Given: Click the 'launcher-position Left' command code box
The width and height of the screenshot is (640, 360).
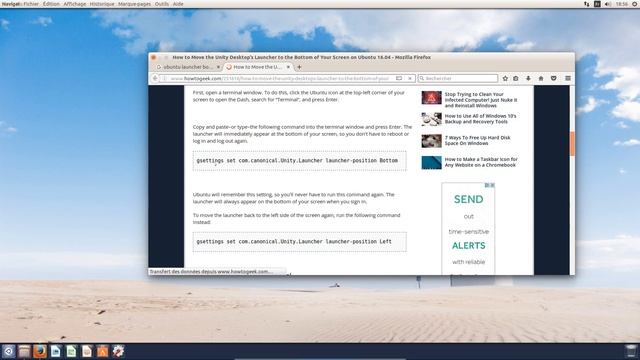Looking at the screenshot, I should click(300, 242).
